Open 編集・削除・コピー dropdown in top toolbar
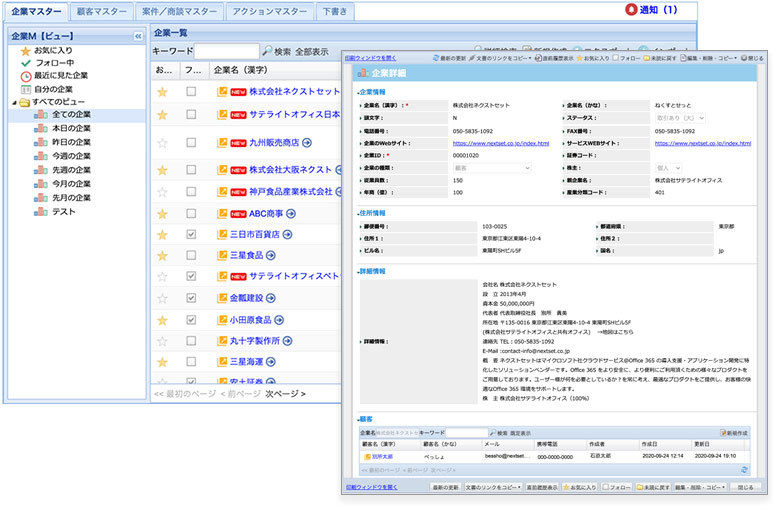This screenshot has height=518, width=784. pos(708,58)
